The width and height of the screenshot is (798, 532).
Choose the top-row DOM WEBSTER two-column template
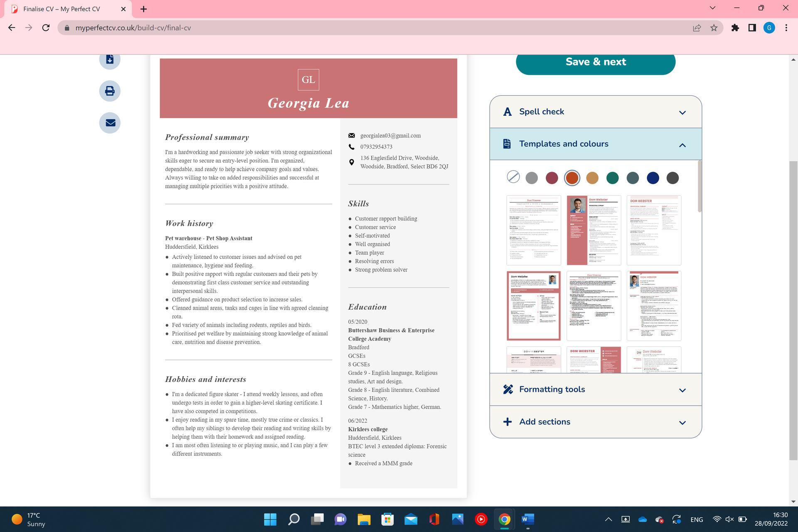click(654, 230)
